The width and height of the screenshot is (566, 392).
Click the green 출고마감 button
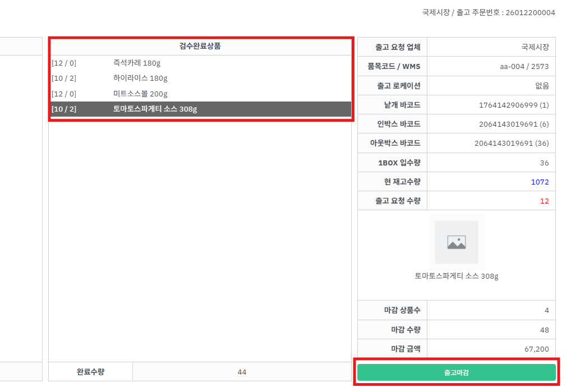[x=456, y=372]
